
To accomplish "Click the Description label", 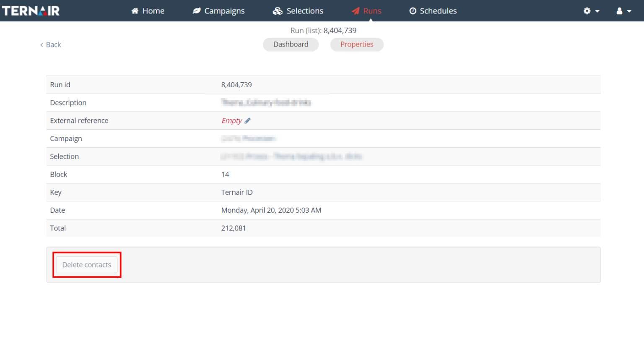I will [68, 103].
